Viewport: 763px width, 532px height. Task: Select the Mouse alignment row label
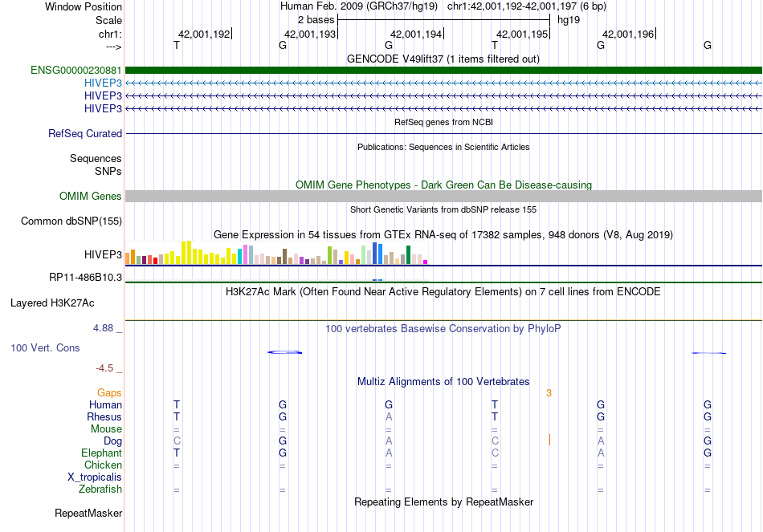coord(106,429)
